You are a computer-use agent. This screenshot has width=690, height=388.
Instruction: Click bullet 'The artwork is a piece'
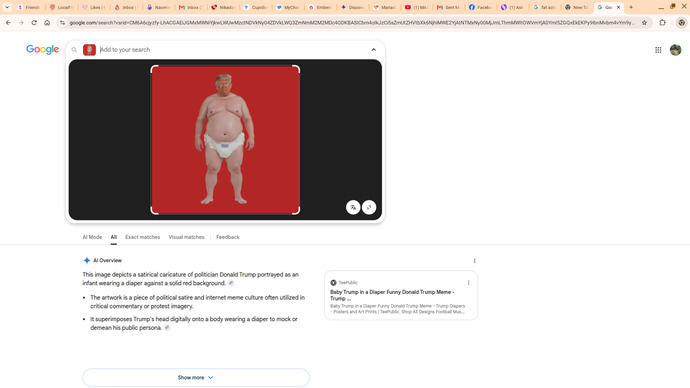(198, 302)
